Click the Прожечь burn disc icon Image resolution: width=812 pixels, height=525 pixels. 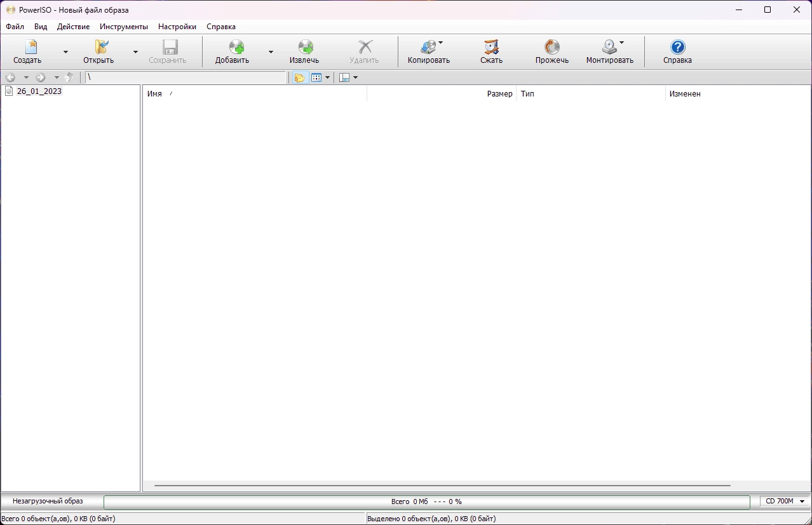tap(552, 47)
